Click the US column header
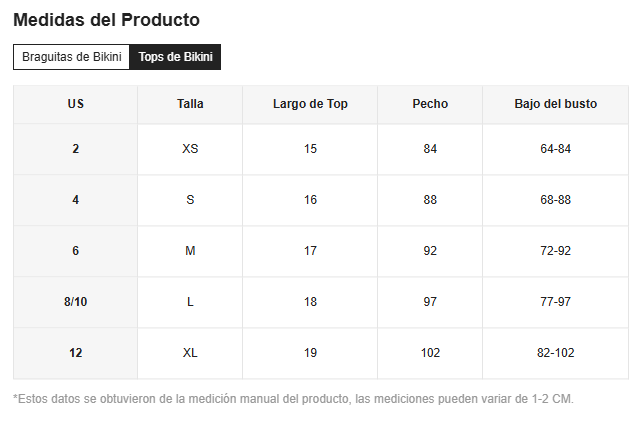The image size is (633, 426). [75, 104]
